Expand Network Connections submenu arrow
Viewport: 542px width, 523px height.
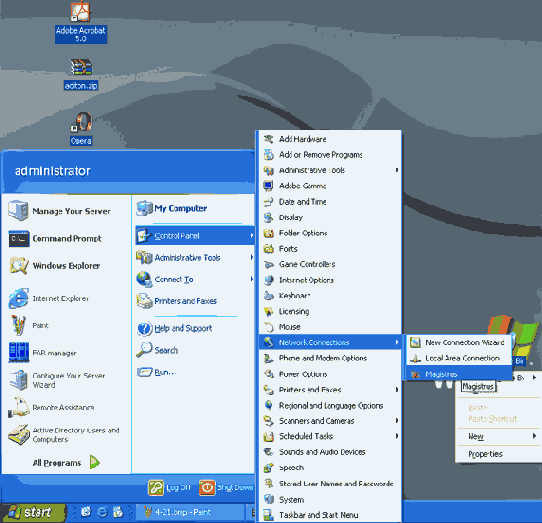[397, 342]
